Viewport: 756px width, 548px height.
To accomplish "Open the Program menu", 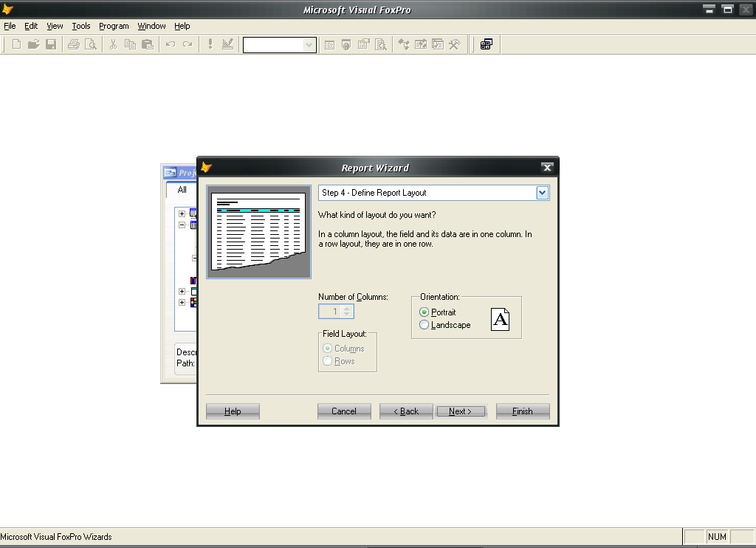I will pyautogui.click(x=114, y=26).
